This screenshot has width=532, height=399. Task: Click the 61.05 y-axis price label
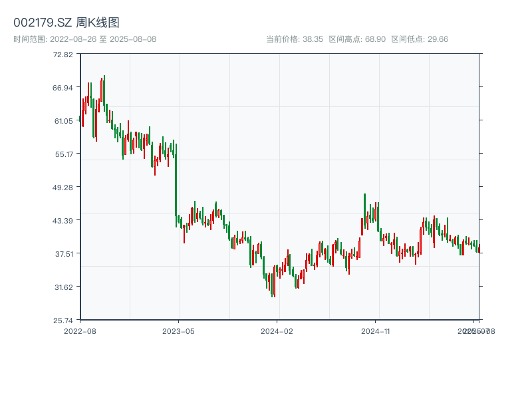[x=63, y=120]
